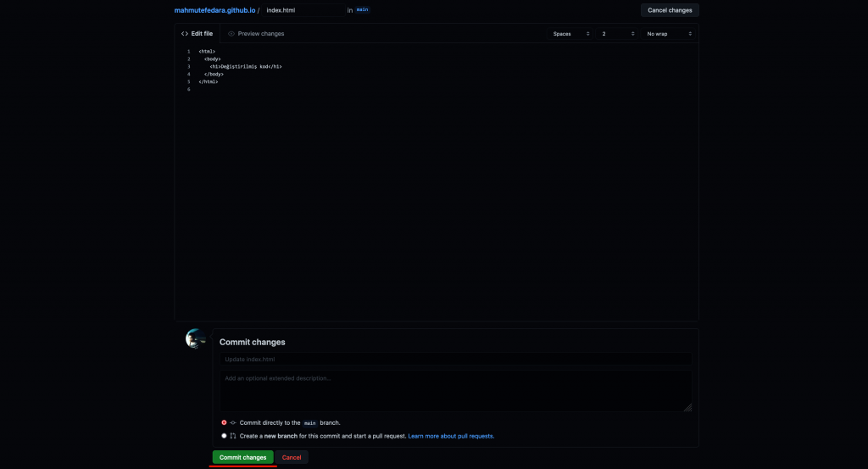
Task: Click the closing </html> tag line
Action: (x=209, y=82)
